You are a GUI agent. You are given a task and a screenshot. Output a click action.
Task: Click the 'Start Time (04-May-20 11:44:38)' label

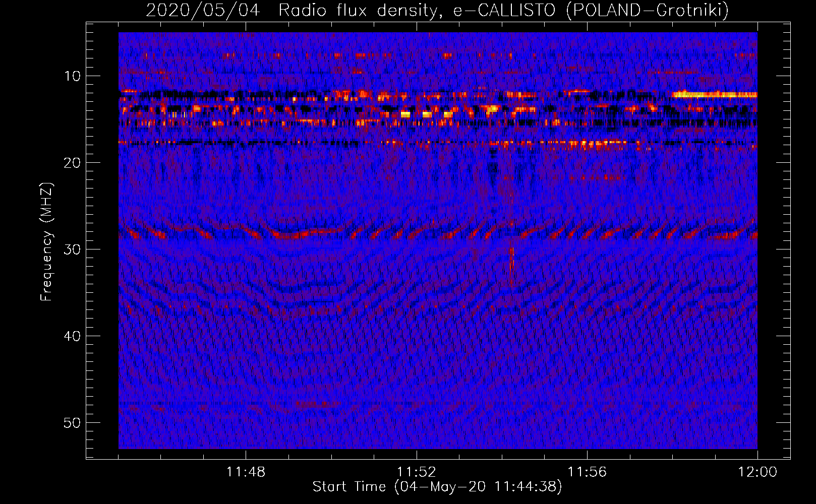click(x=437, y=486)
